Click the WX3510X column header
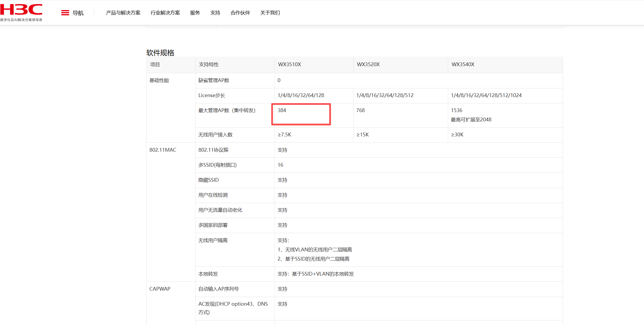 (289, 64)
